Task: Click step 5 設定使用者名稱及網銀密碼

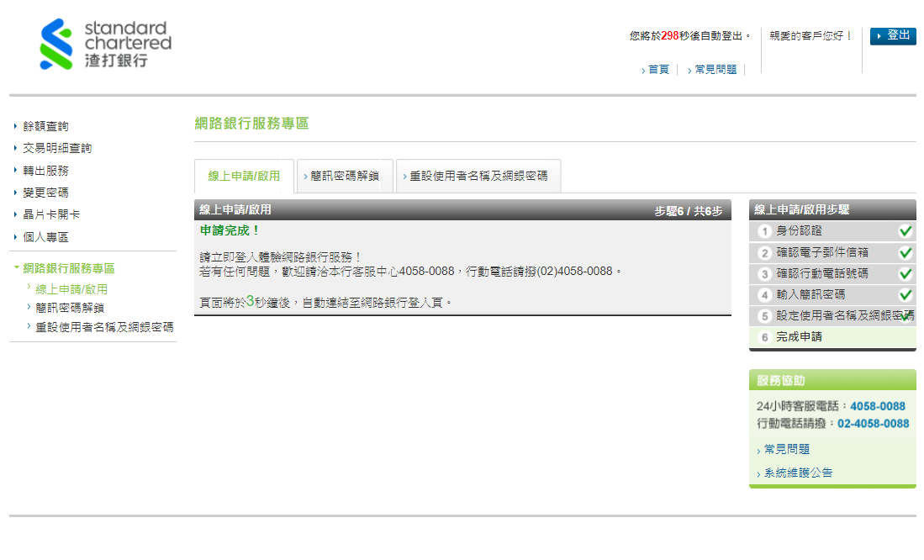Action: tap(832, 316)
